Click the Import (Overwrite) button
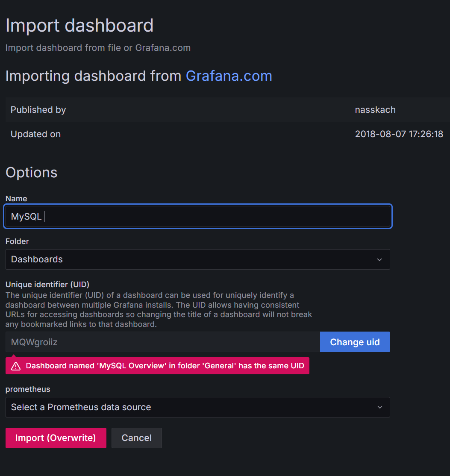The width and height of the screenshot is (450, 476). (x=56, y=438)
